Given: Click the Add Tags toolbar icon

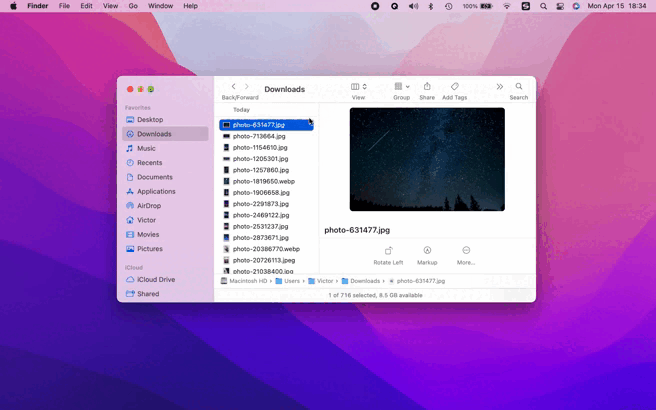Looking at the screenshot, I should [454, 86].
